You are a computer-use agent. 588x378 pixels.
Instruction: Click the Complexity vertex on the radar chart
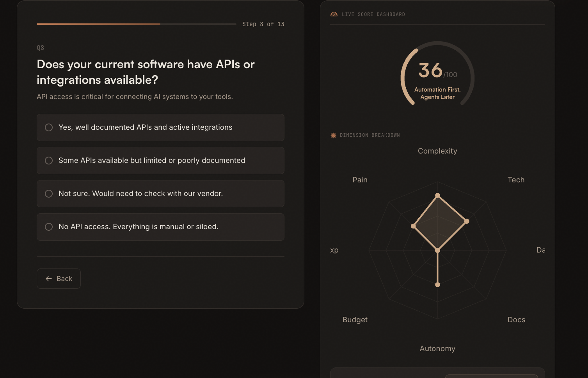(x=437, y=194)
